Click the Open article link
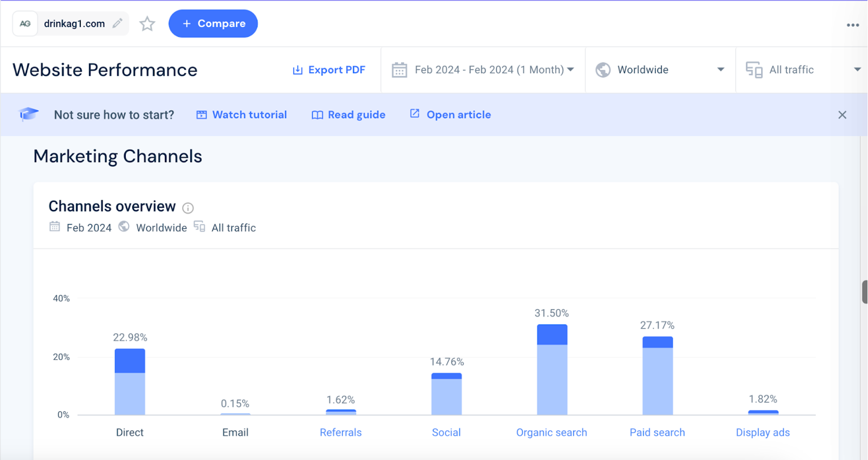The height and width of the screenshot is (460, 868). click(x=450, y=115)
